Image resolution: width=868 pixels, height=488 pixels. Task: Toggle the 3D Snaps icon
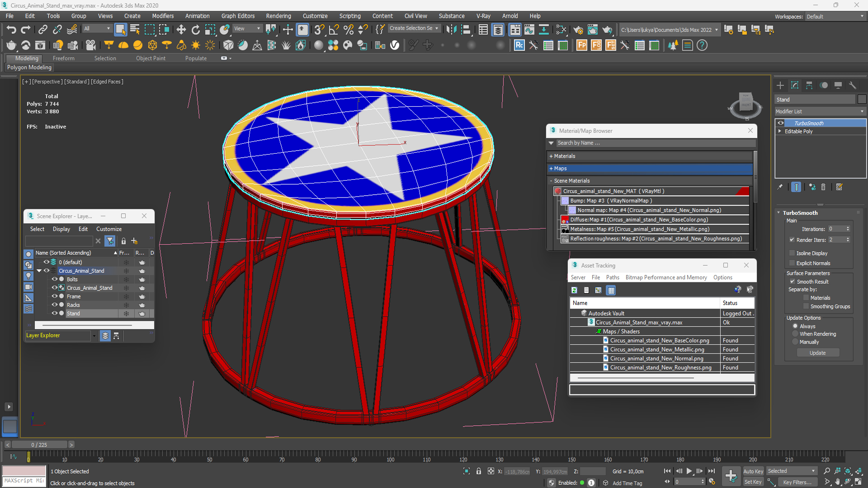319,30
